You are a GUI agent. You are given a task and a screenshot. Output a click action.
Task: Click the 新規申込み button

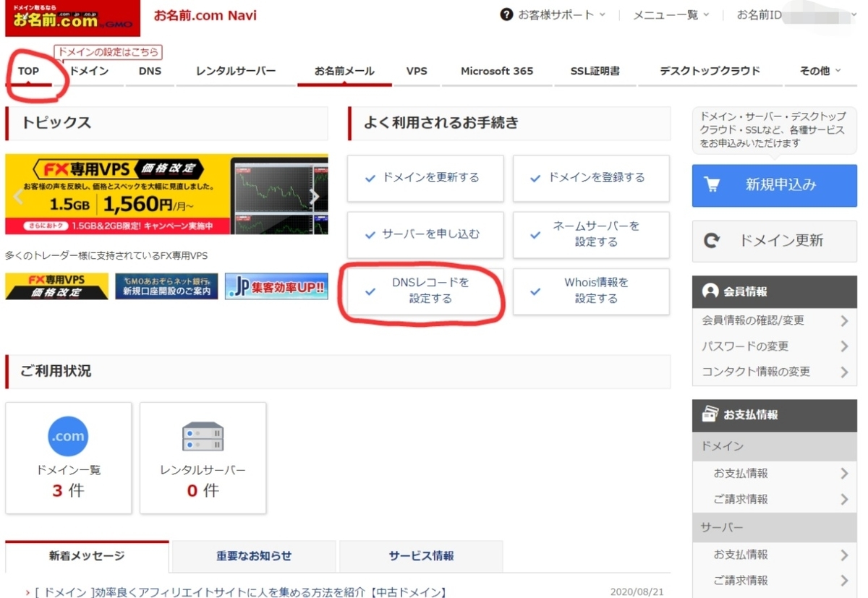(x=774, y=184)
